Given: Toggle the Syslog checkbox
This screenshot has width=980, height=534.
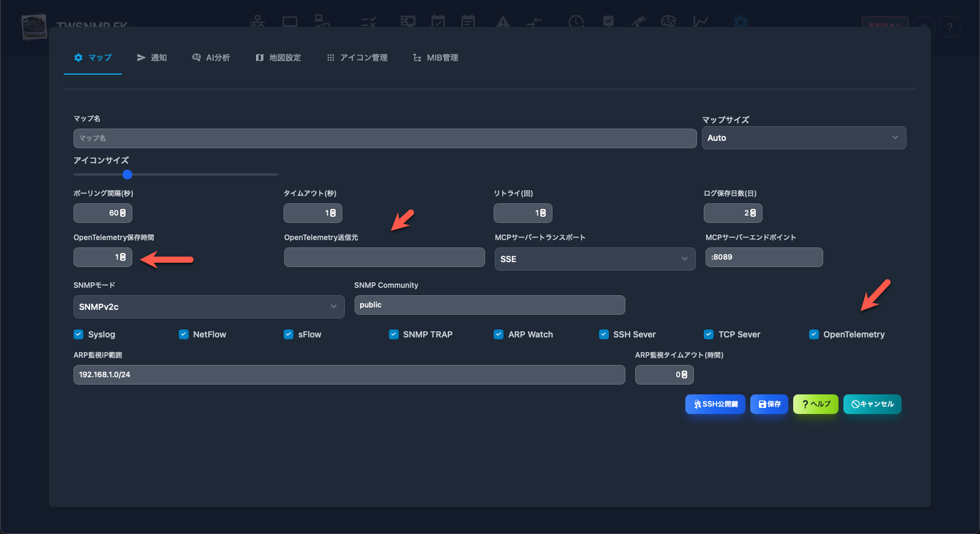Looking at the screenshot, I should pyautogui.click(x=78, y=334).
